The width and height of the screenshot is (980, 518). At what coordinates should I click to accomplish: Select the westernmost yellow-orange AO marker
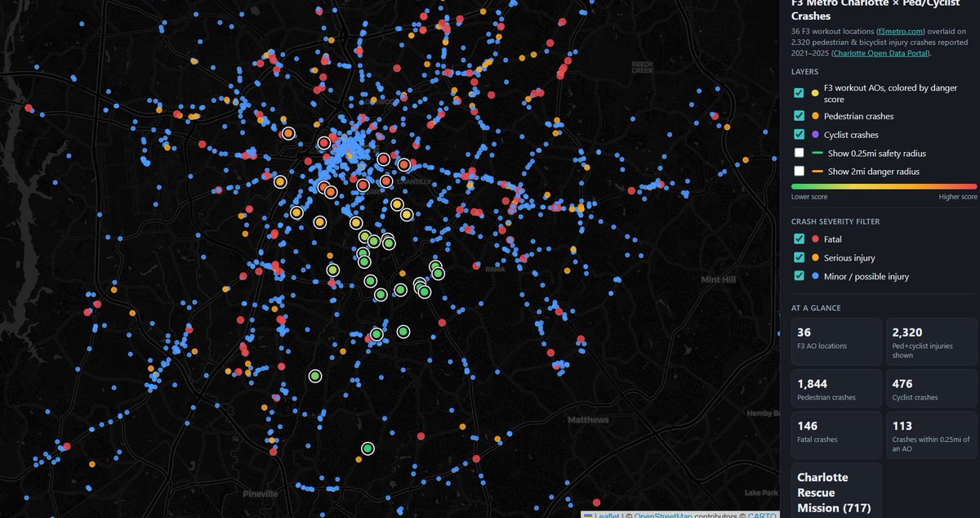279,181
